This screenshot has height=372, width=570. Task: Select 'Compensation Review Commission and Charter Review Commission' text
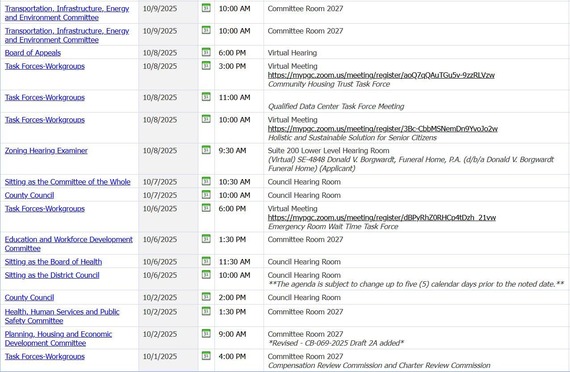click(379, 365)
